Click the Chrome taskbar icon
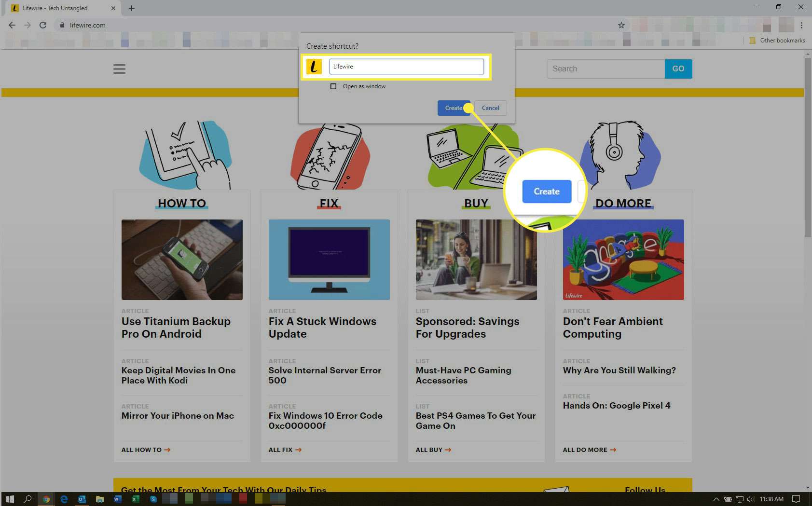Screen dimensions: 812x506 pyautogui.click(x=46, y=499)
